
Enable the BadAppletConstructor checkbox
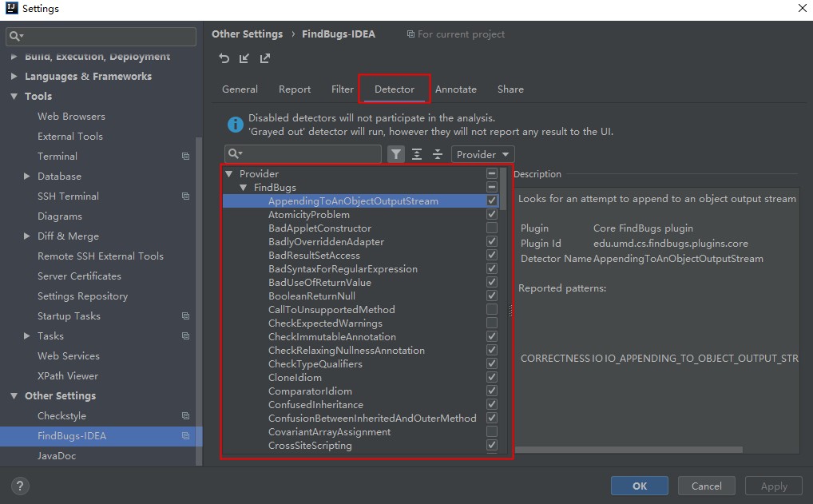coord(492,228)
